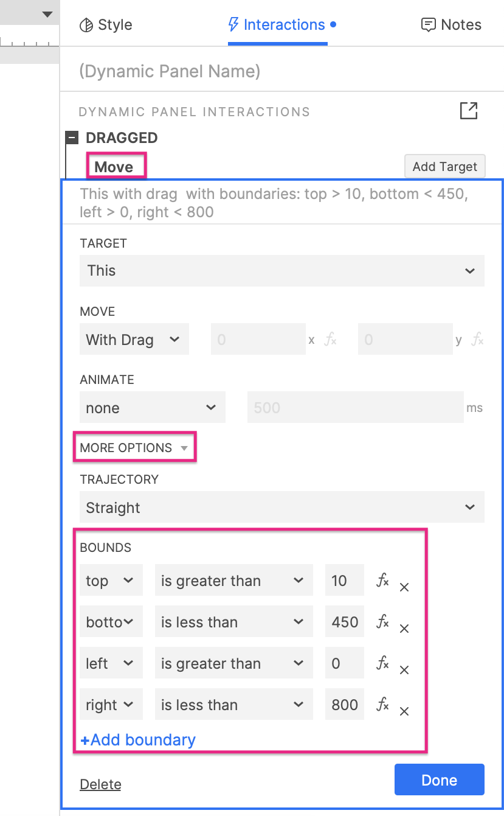
Task: Open fx editor for left boundary
Action: 382,663
